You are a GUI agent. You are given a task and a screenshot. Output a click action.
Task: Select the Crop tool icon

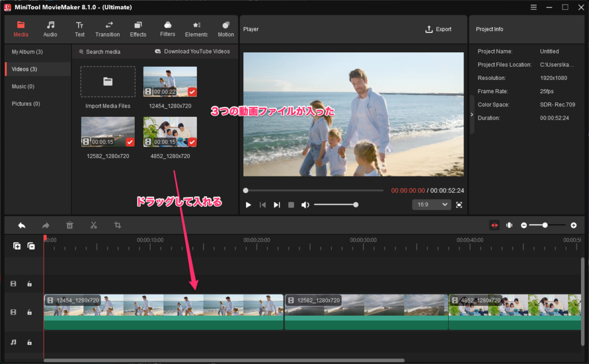(117, 225)
